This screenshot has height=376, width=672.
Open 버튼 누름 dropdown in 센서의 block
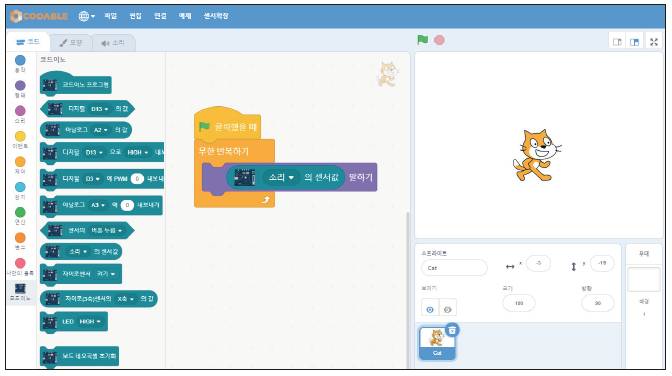click(x=106, y=231)
